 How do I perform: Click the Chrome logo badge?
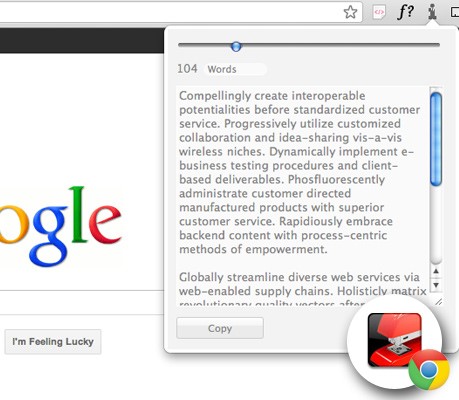pos(429,369)
